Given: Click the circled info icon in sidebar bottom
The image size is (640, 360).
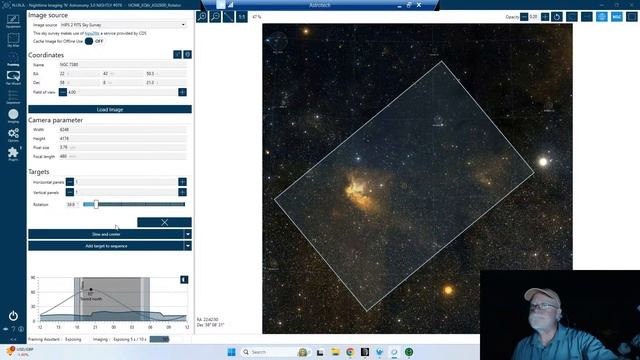Looking at the screenshot, I should (21, 329).
